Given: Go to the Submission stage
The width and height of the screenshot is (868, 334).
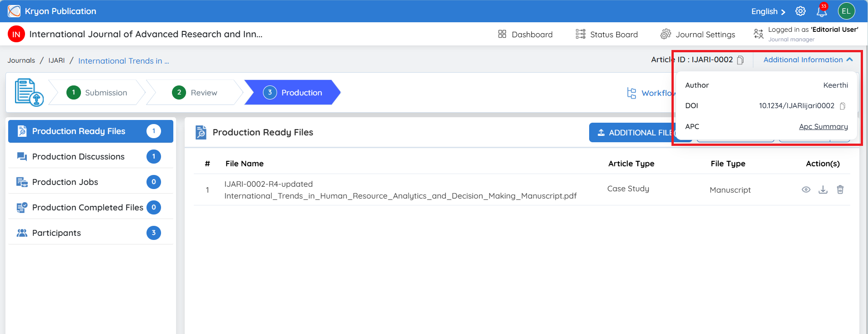Looking at the screenshot, I should (x=97, y=92).
